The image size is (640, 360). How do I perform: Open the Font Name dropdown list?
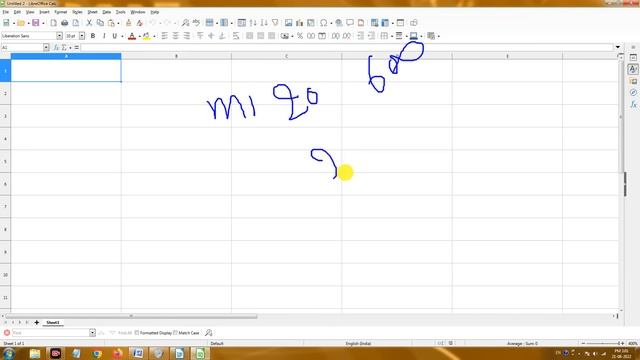60,36
